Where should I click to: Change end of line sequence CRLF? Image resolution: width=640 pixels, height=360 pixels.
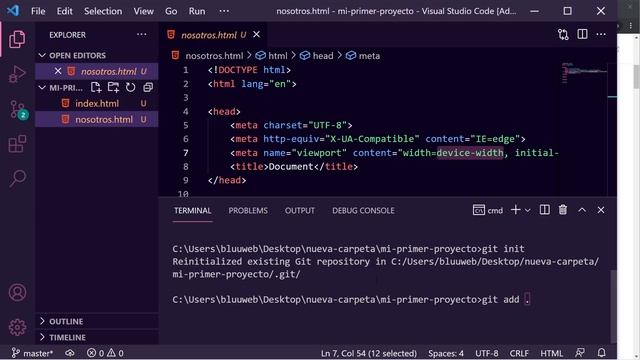click(519, 353)
